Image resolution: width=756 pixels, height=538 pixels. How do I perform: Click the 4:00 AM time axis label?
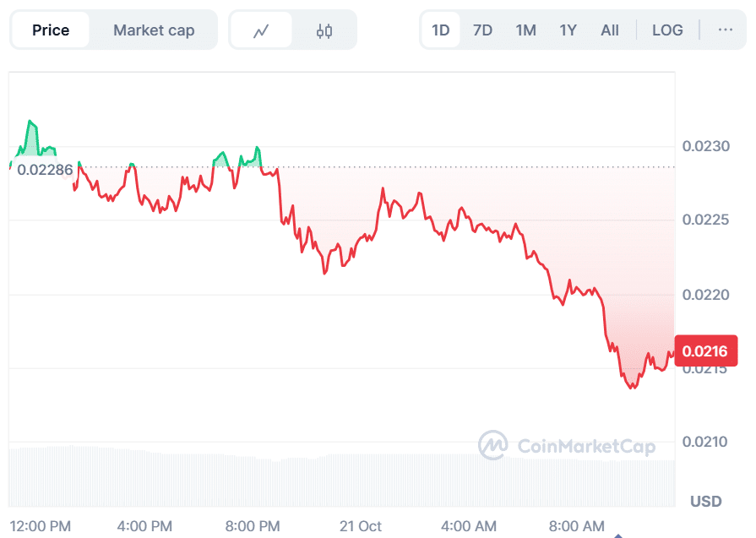coord(469,526)
